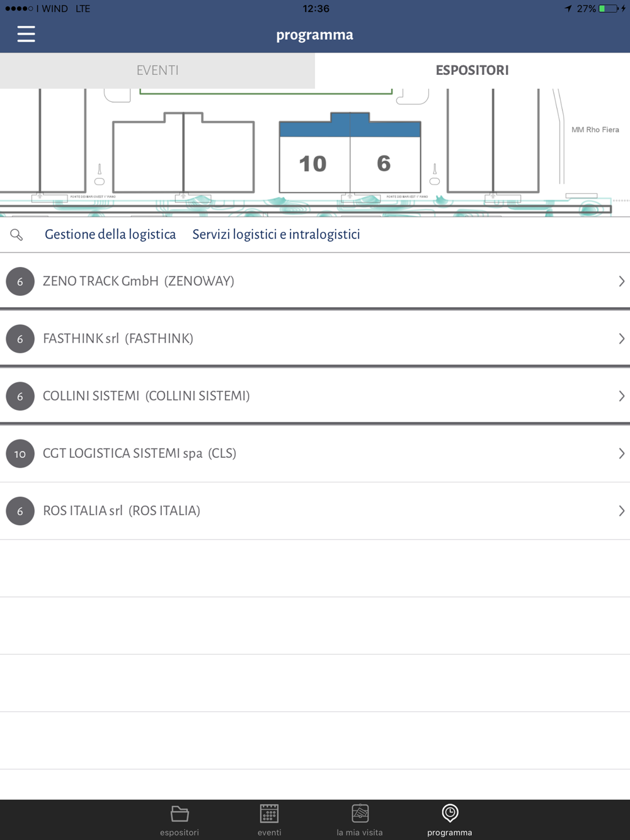Tap the search magnifier icon
The height and width of the screenshot is (840, 630).
16,235
